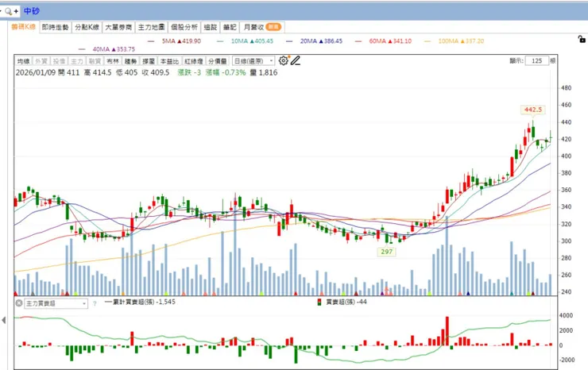Toggle the 紅綠燈 overlay button
This screenshot has width=588, height=370.
[194, 61]
